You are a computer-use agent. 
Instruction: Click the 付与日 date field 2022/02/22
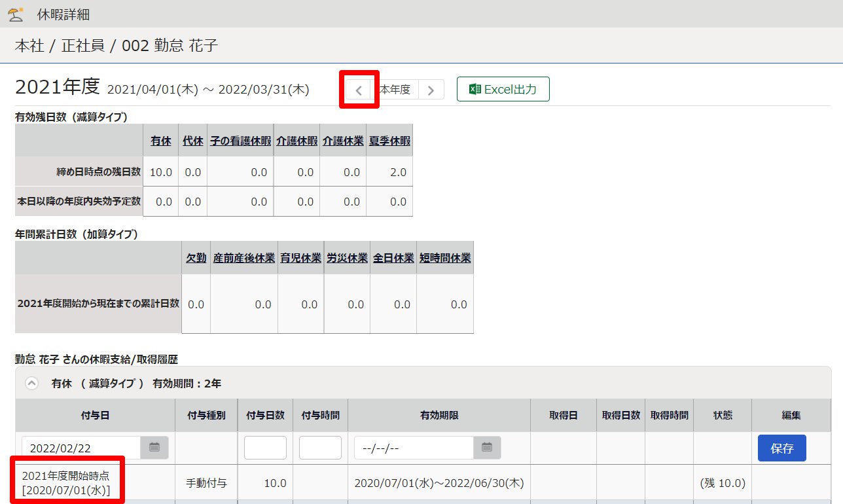pyautogui.click(x=81, y=448)
